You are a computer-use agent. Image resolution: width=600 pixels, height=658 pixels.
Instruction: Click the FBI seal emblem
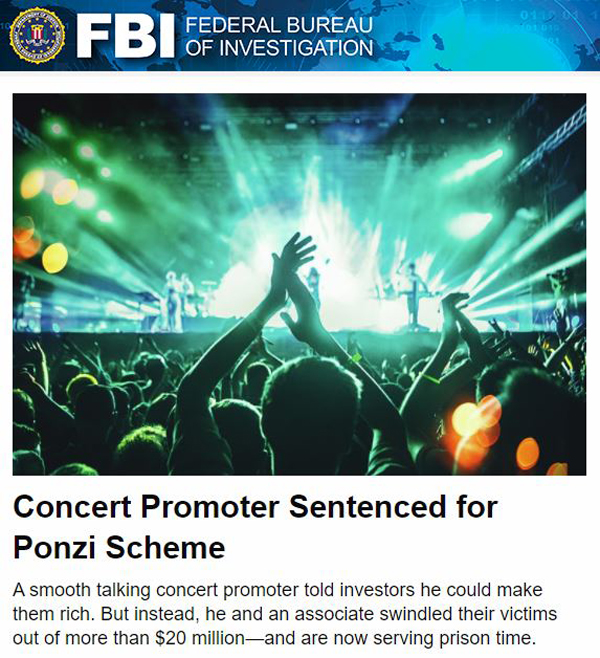pyautogui.click(x=37, y=35)
